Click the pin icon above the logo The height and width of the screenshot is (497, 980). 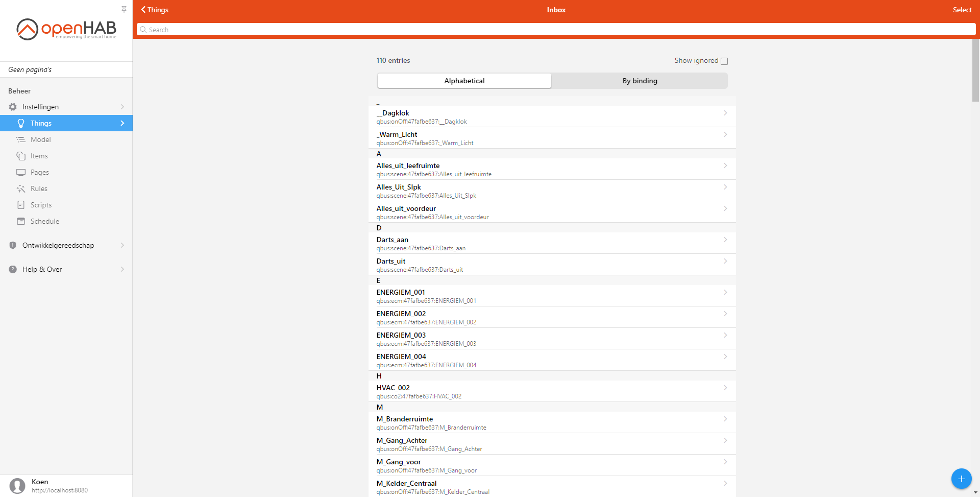point(124,9)
